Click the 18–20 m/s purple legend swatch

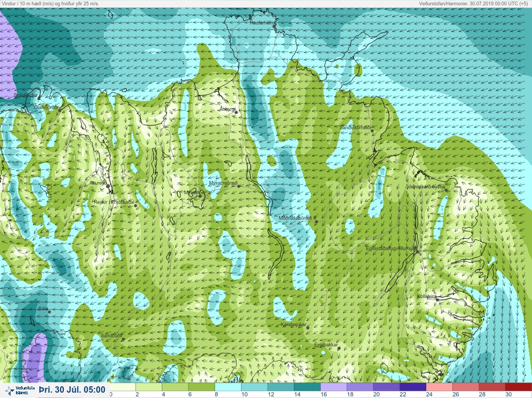[360, 387]
